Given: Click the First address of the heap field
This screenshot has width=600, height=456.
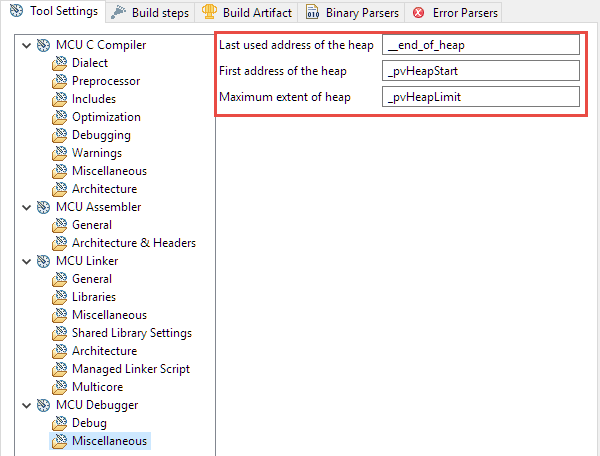Looking at the screenshot, I should point(480,71).
